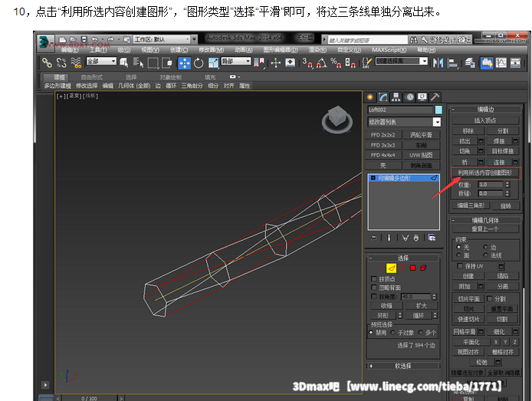Open the 全部 selection filter dropdown

tap(101, 61)
